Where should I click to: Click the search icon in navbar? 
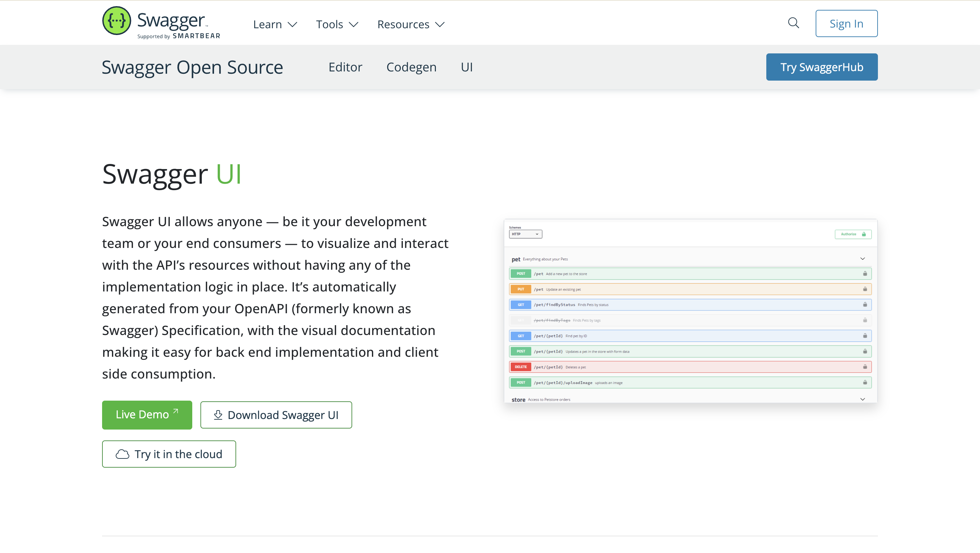pyautogui.click(x=794, y=23)
